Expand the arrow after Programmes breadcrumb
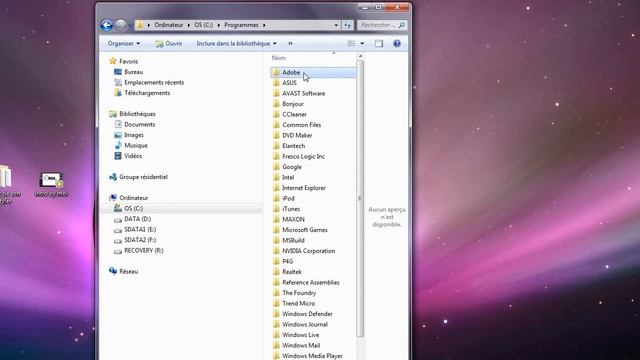Viewport: 640px width, 360px height. click(264, 25)
